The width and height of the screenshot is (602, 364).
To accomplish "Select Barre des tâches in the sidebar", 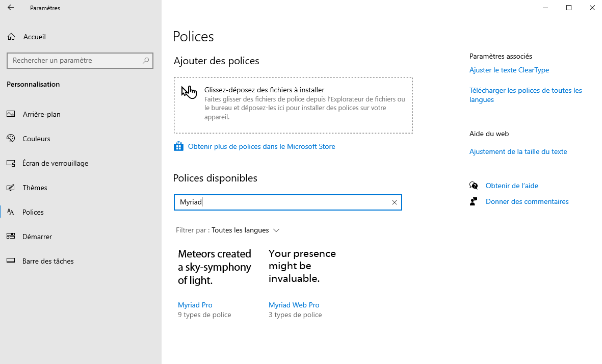I will 48,261.
